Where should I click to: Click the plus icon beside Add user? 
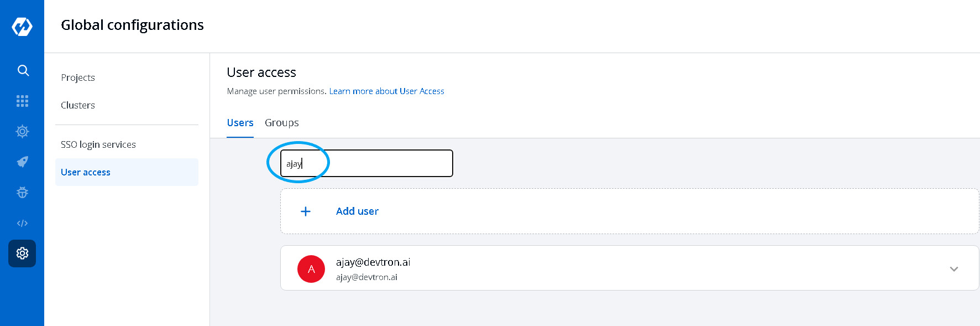[x=306, y=211]
